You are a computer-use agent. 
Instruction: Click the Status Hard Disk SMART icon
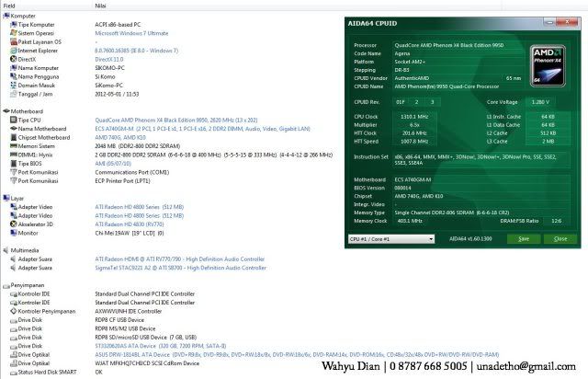(x=14, y=373)
